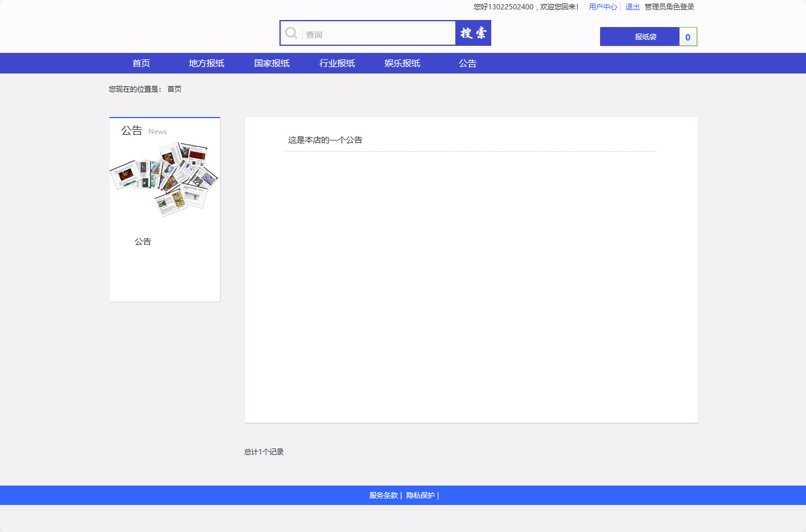This screenshot has height=532, width=806.
Task: Select the 搜索 search button
Action: pos(473,32)
